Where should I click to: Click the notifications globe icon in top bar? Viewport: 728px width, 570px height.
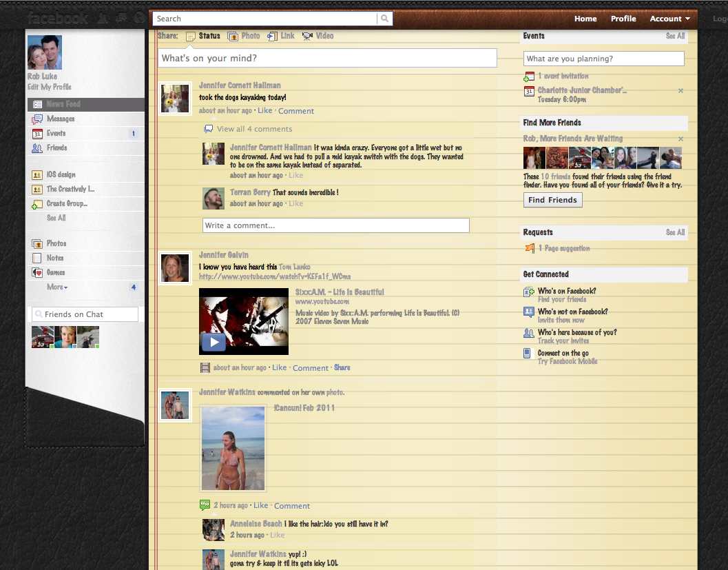tap(139, 19)
